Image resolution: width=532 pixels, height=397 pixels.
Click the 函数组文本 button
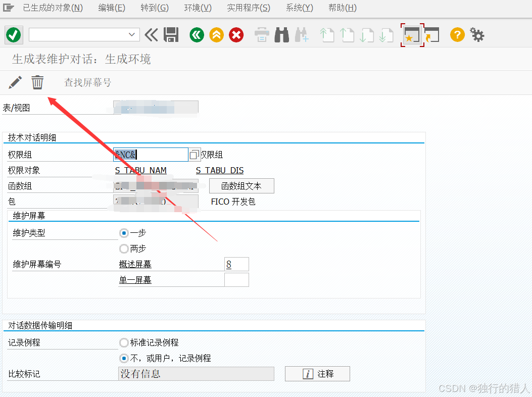coord(241,186)
